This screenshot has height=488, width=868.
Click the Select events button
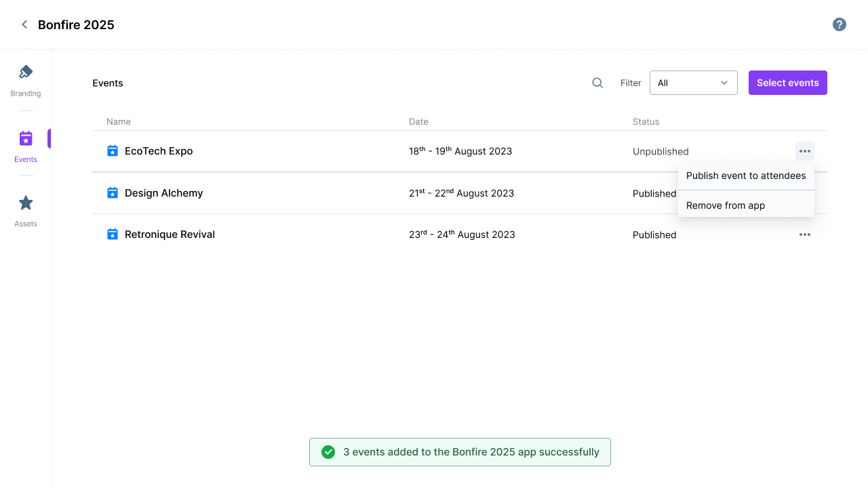(788, 83)
